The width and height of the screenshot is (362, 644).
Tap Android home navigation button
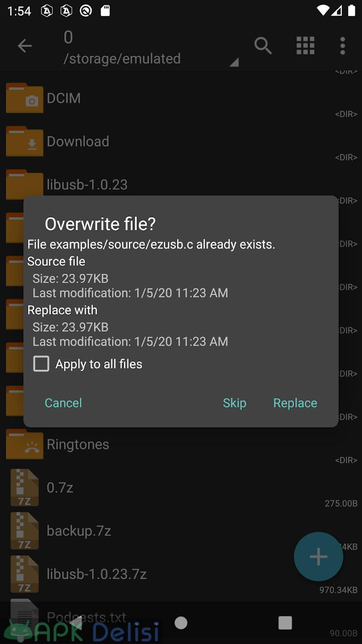coord(181,623)
